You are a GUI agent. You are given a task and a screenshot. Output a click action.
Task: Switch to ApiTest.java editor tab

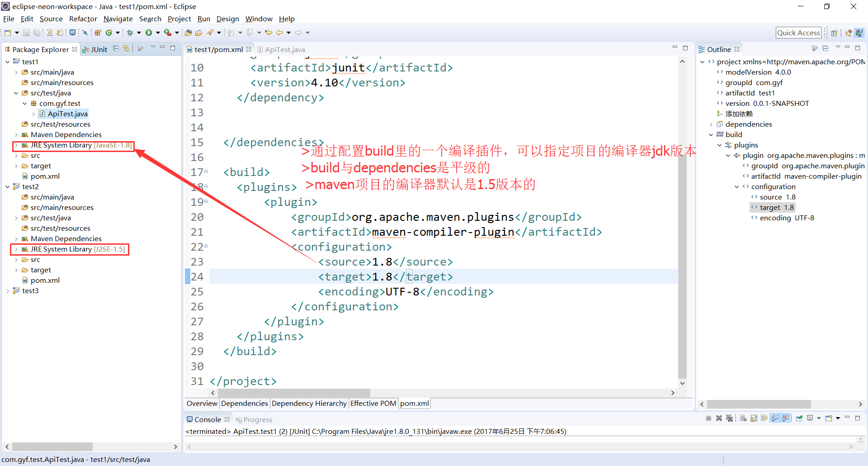coord(281,49)
